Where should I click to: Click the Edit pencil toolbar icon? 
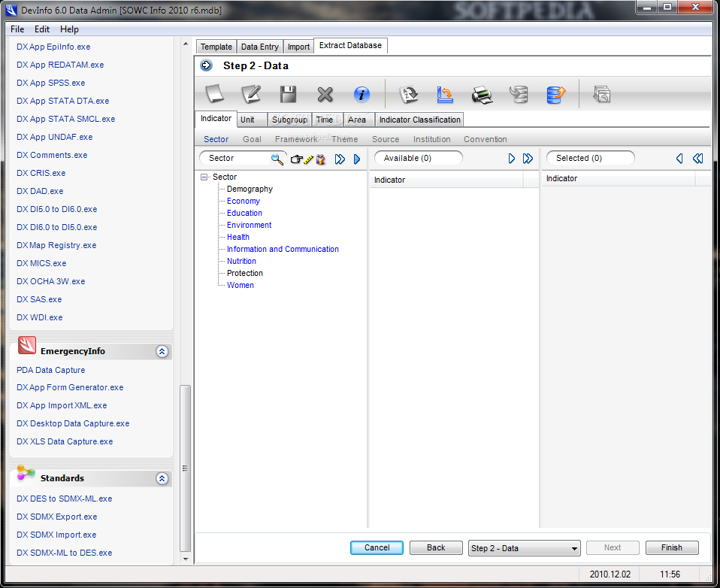click(x=251, y=95)
